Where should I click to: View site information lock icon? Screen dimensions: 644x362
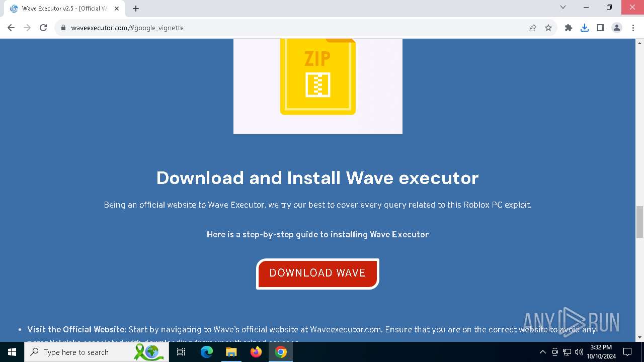[x=63, y=28]
